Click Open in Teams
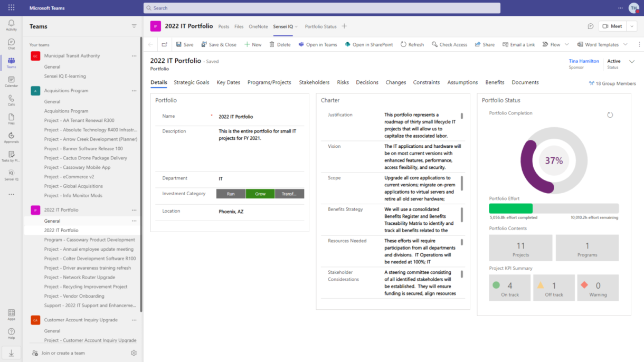Image resolution: width=644 pixels, height=362 pixels. point(318,44)
